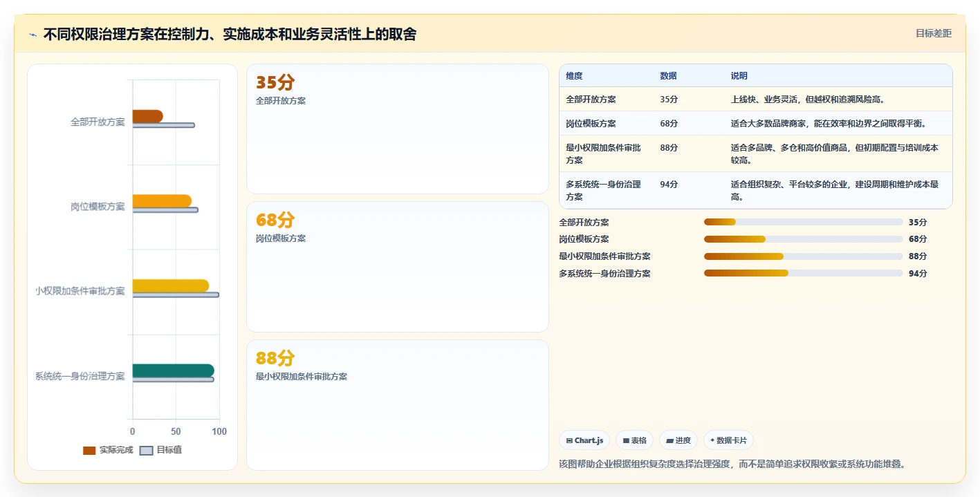
Task: Click the 最小权限加条件审批方案 progress bar
Action: [804, 256]
